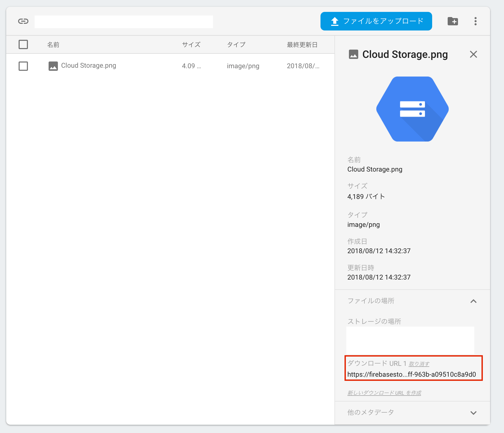Click 新しいダウンロード URL を作成 link
Screen dimensions: 504x433
(x=384, y=393)
